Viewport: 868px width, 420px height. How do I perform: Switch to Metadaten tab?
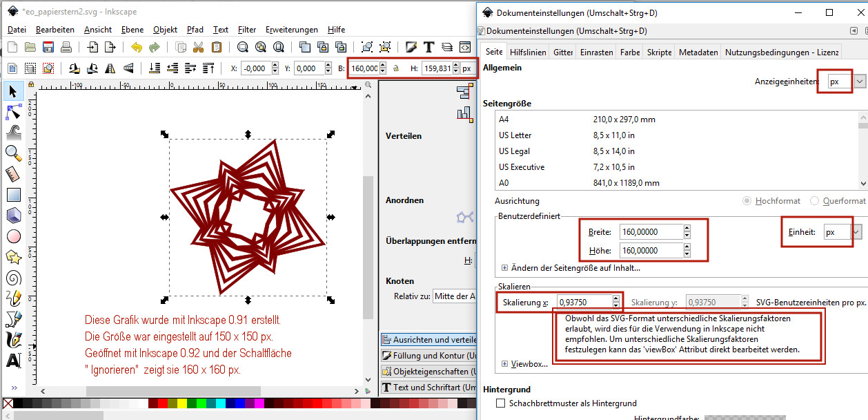pos(698,52)
